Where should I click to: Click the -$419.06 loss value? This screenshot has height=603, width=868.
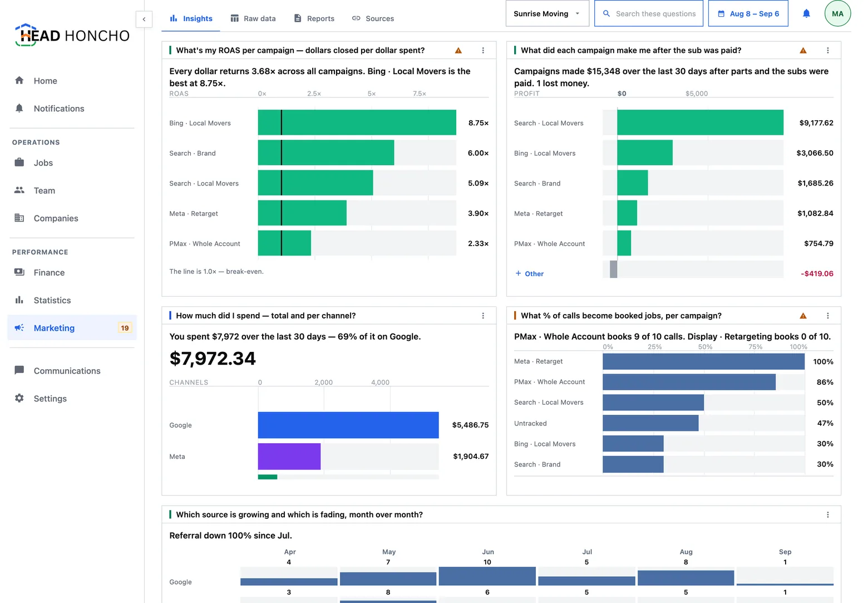click(x=817, y=273)
